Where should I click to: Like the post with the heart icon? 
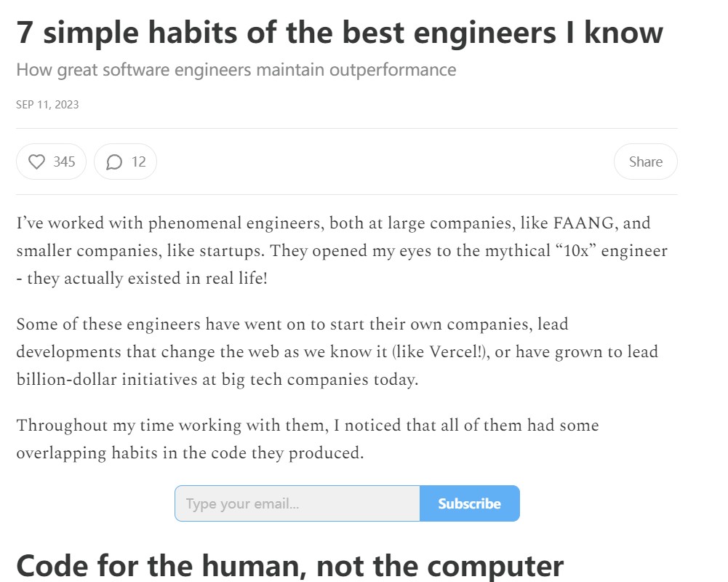point(36,162)
